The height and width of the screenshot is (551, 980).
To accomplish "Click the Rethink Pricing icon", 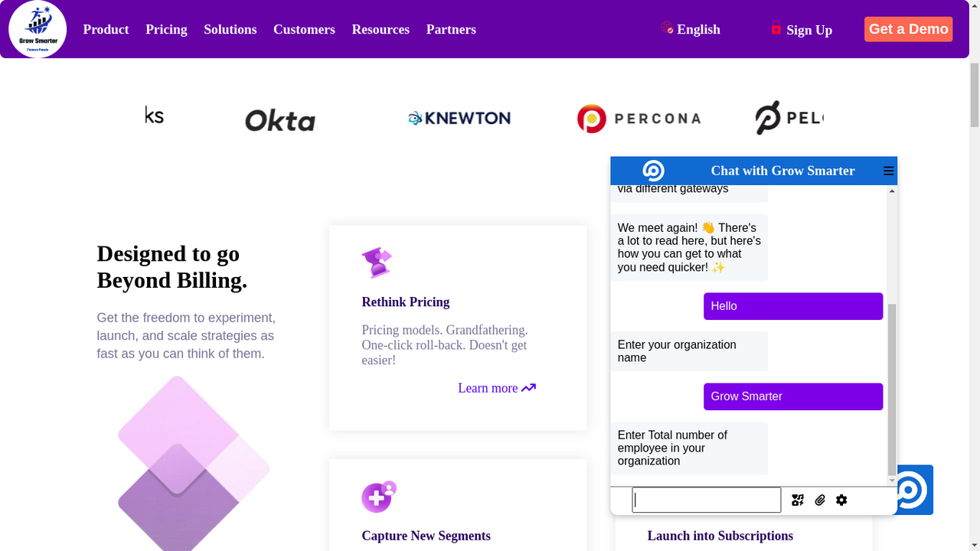I will pos(377,263).
